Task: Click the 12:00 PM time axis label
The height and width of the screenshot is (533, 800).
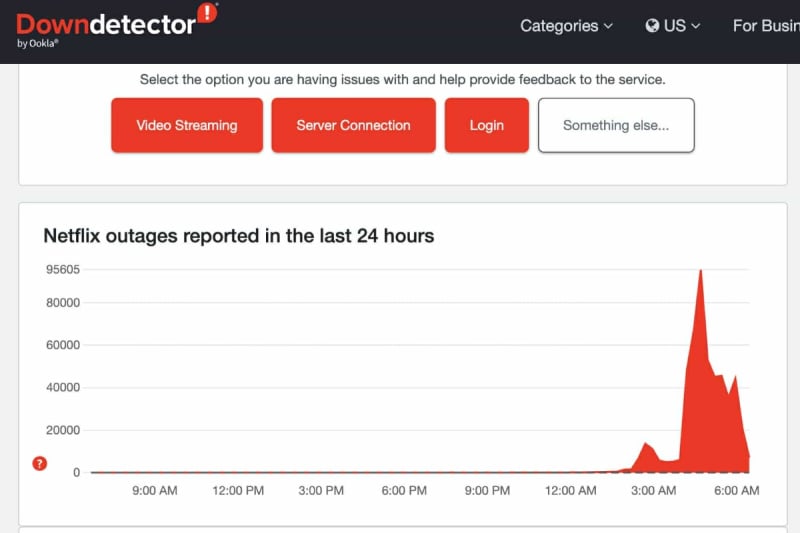Action: [239, 491]
